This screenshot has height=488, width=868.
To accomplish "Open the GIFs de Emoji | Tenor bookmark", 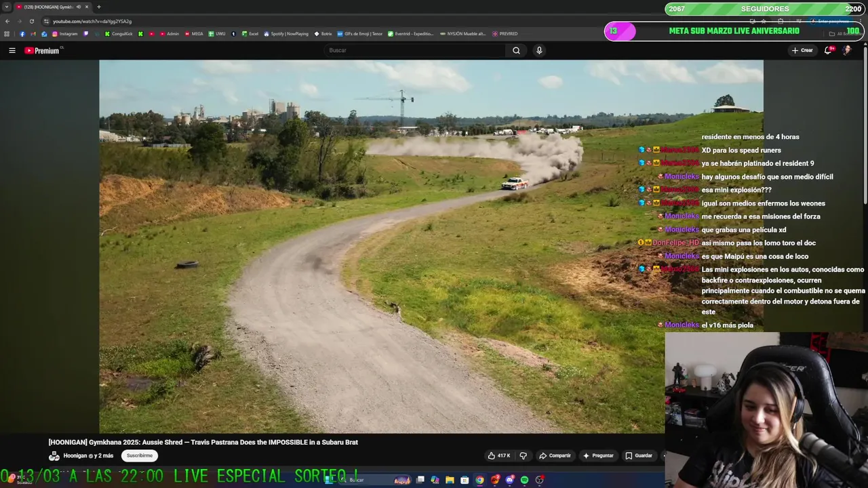I will coord(360,34).
